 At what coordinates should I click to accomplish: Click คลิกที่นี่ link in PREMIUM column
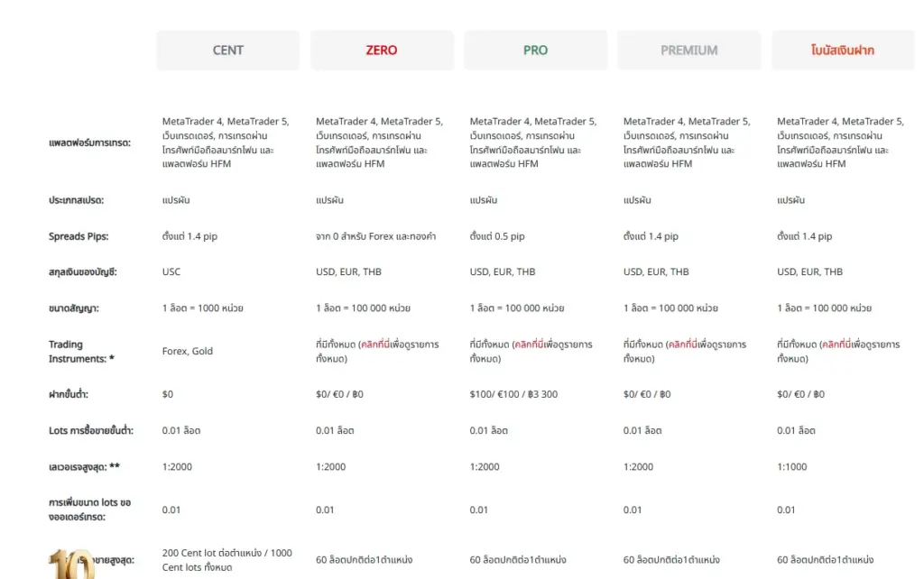click(686, 345)
